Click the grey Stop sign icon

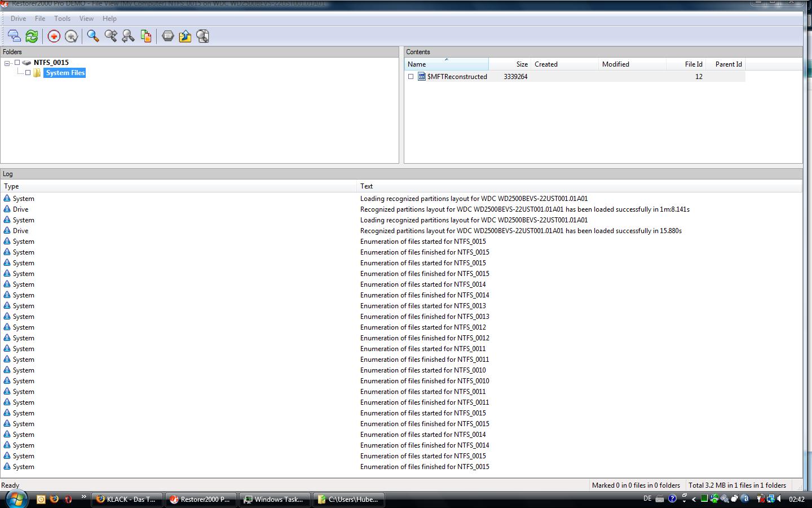(168, 36)
